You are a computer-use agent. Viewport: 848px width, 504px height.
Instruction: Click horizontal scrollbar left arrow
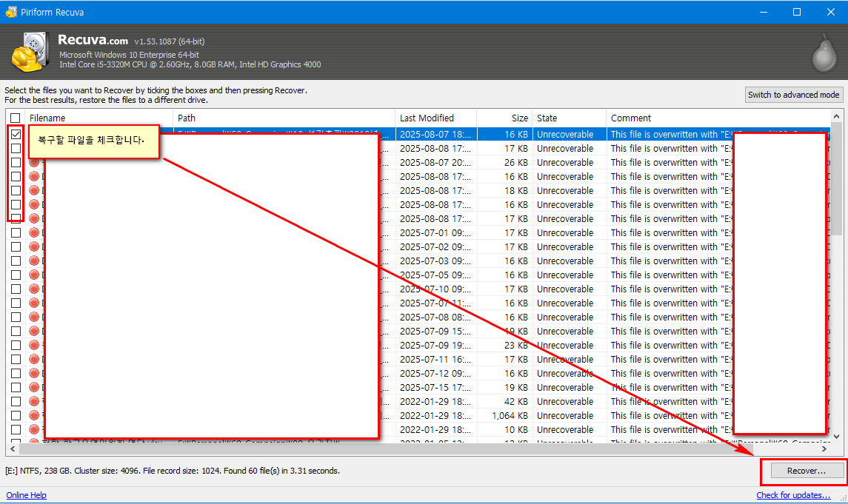(x=13, y=449)
